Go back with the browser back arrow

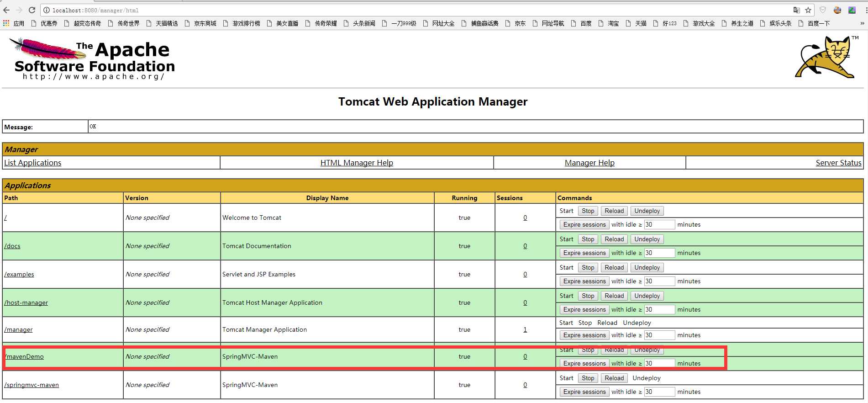(6, 10)
